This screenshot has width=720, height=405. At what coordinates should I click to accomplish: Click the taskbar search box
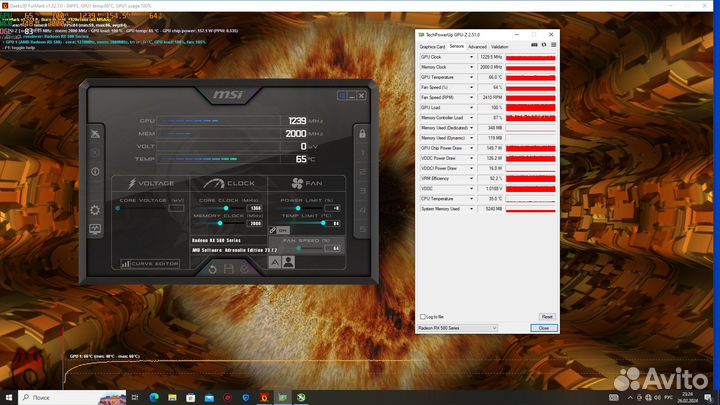point(72,397)
